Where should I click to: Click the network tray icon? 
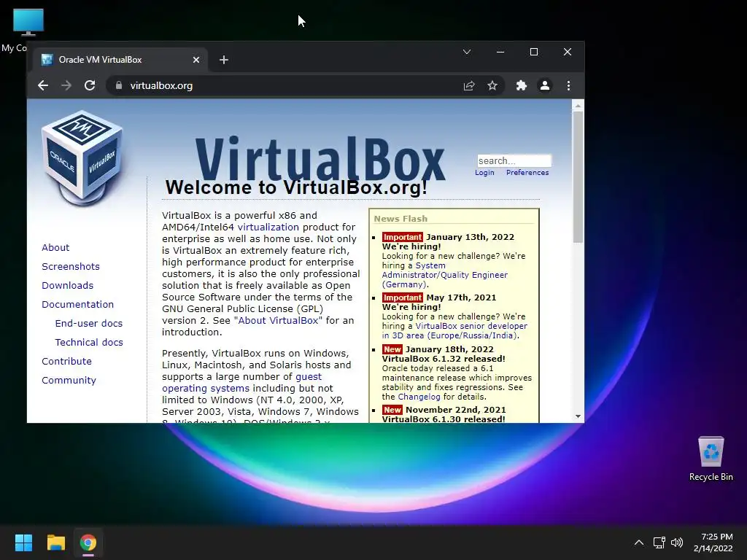coord(659,542)
